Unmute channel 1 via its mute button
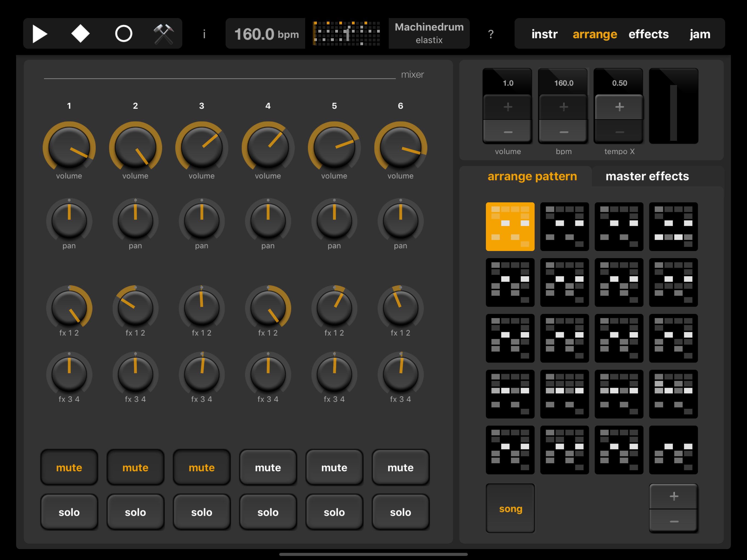Screen dimensions: 747x560 (69, 468)
